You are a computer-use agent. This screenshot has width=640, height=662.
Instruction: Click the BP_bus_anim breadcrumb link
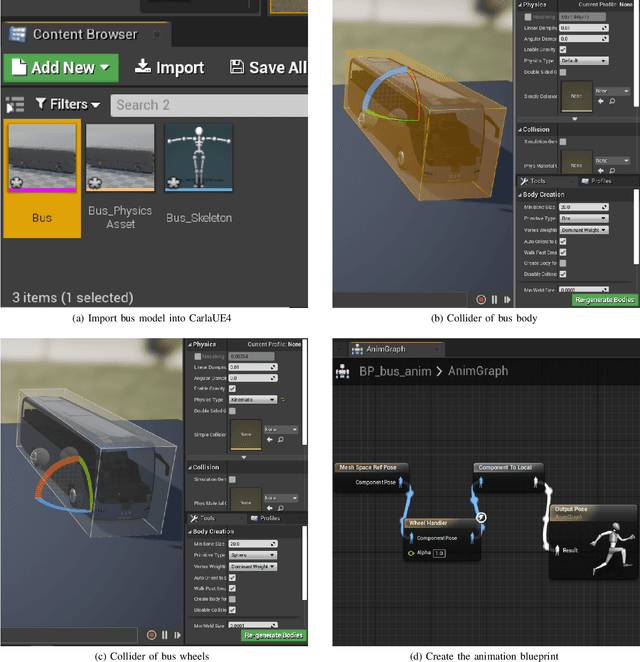pyautogui.click(x=395, y=372)
